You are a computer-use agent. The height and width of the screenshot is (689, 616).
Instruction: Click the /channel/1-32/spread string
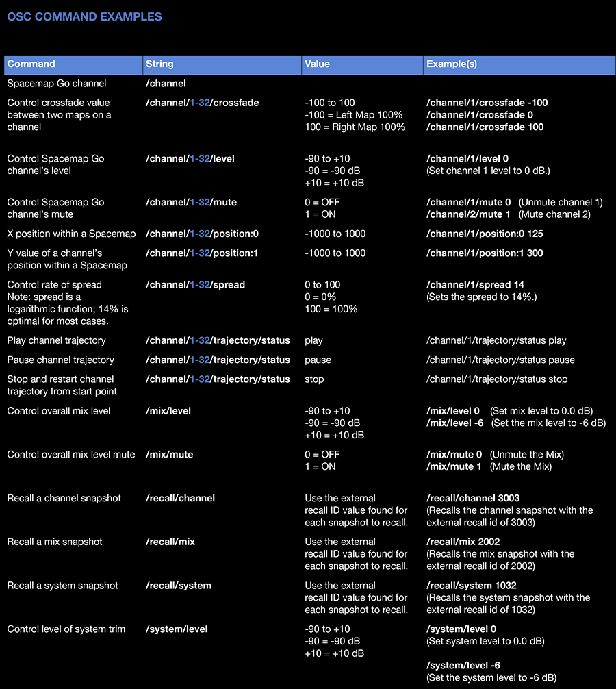[x=195, y=285]
